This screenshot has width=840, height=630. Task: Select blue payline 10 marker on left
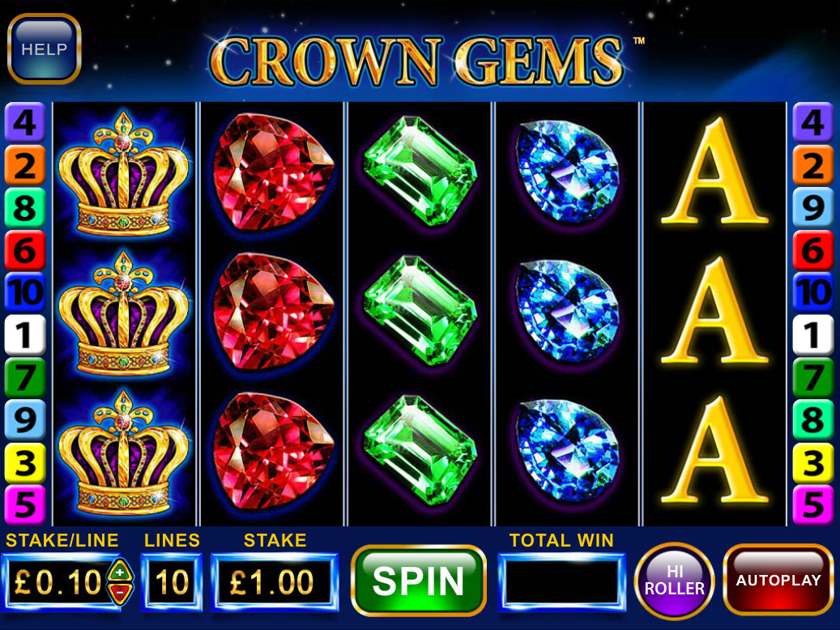24,292
